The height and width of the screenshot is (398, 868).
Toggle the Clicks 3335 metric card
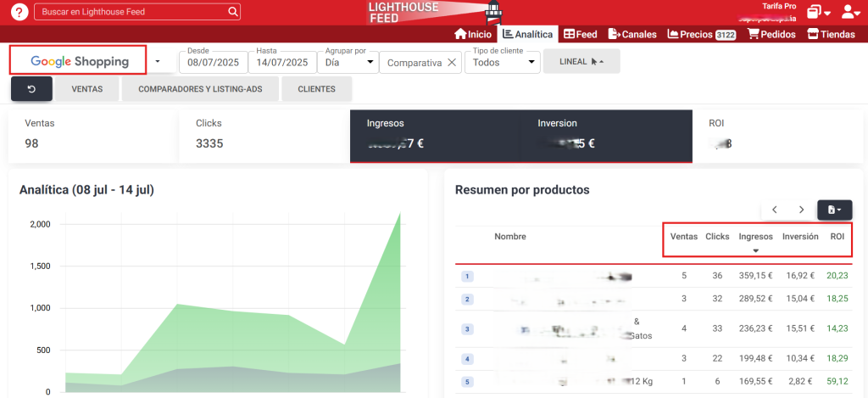point(264,136)
